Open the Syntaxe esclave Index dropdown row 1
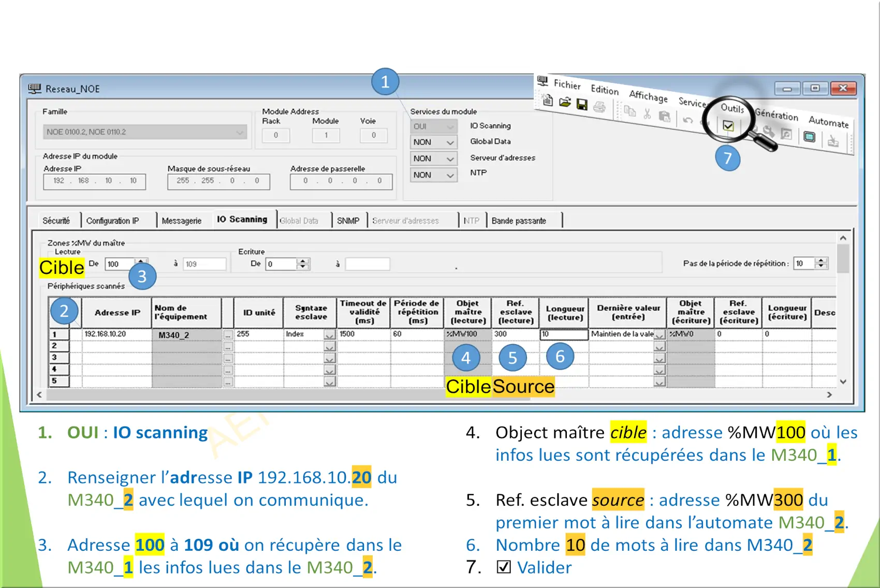The image size is (880, 588). point(329,335)
